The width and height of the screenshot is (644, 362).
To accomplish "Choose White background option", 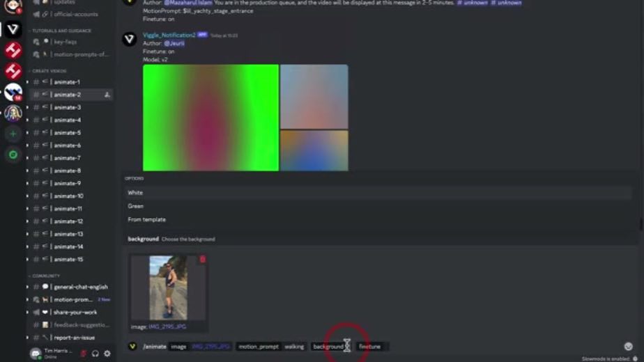I will pyautogui.click(x=378, y=193).
